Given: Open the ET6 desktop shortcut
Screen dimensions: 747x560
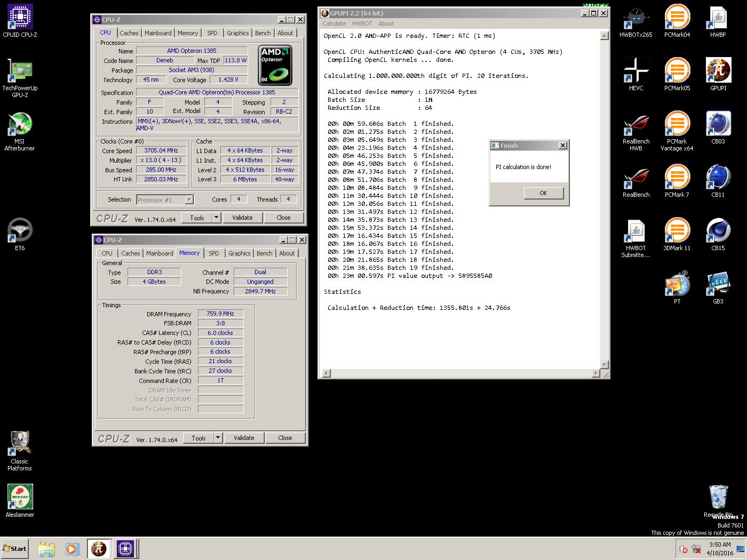Looking at the screenshot, I should point(20,235).
